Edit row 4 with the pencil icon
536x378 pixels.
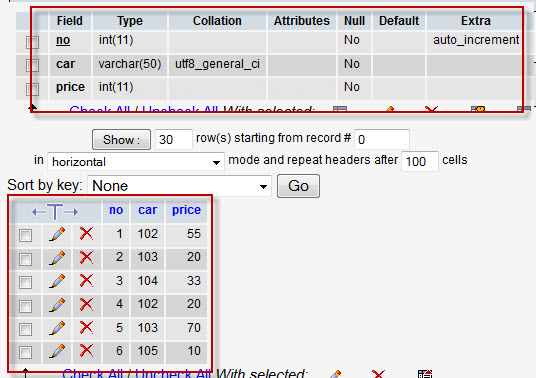[57, 305]
